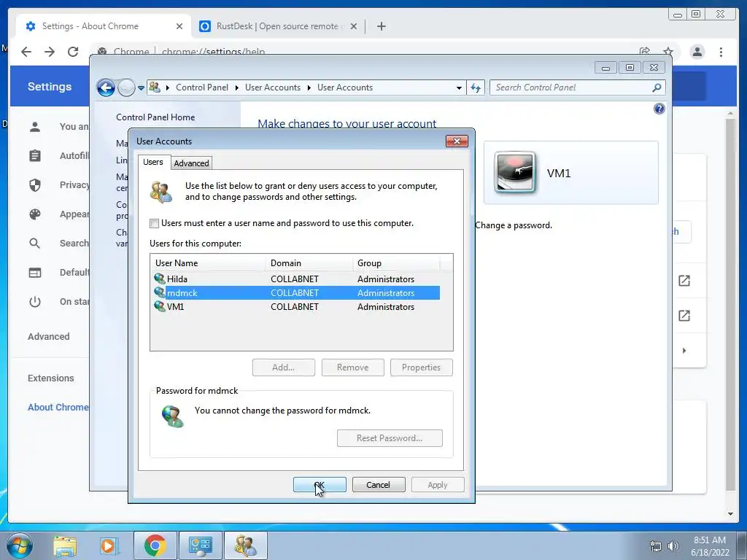Screen dimensions: 747x560
Task: Open the address bar history dropdown arrow
Action: pos(459,87)
